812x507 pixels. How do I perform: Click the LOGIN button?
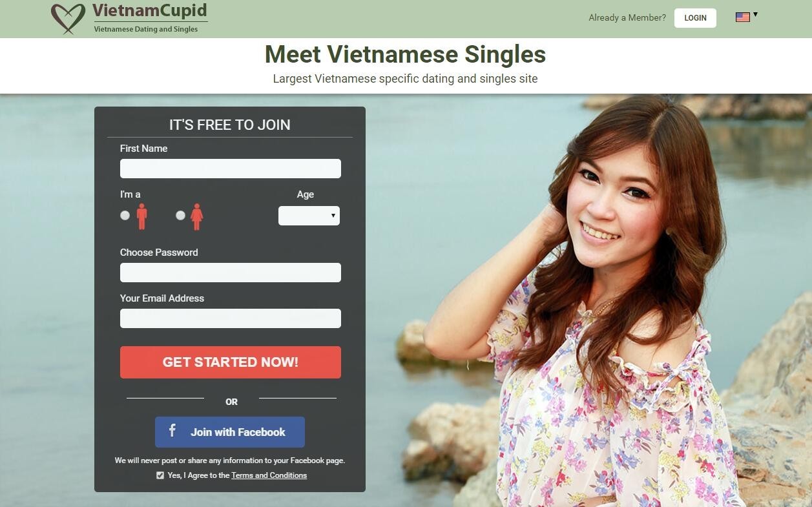click(x=695, y=18)
